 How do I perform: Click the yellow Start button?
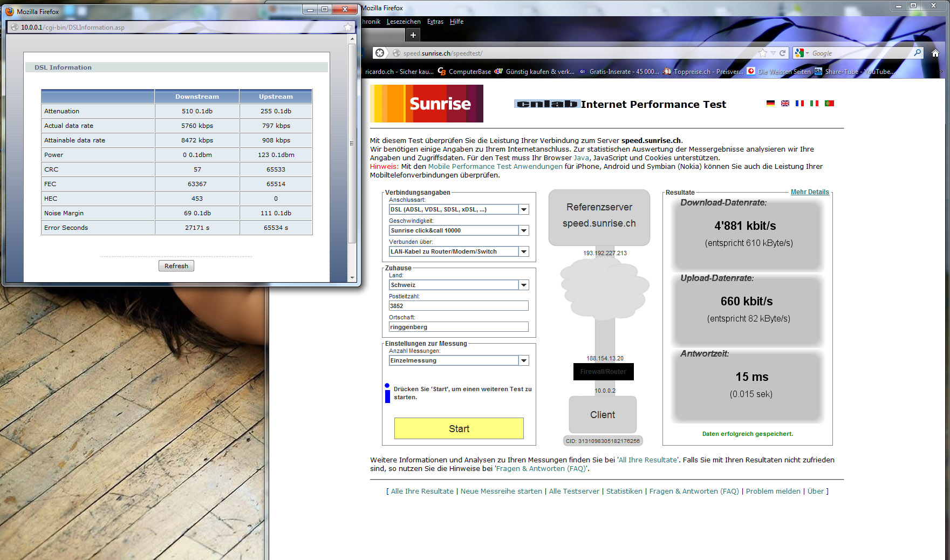[x=459, y=428]
